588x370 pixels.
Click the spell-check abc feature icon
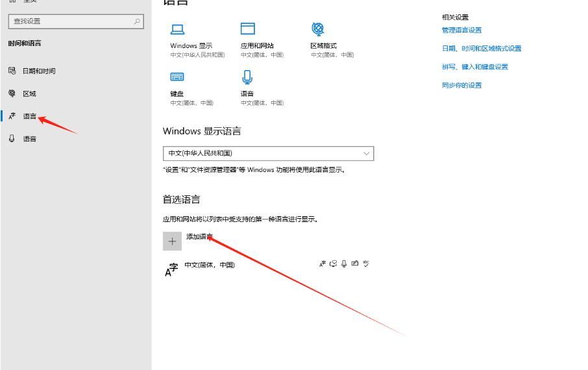point(366,264)
